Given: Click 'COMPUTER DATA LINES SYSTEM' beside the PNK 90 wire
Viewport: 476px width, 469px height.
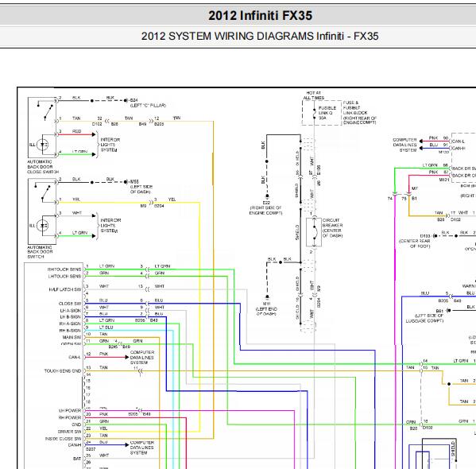Looking at the screenshot, I should [405, 145].
